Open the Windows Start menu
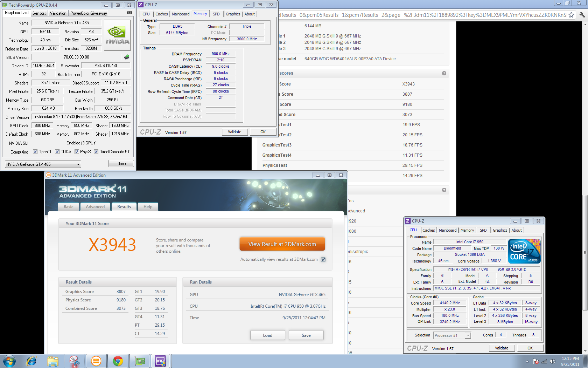The image size is (588, 368). click(x=9, y=361)
